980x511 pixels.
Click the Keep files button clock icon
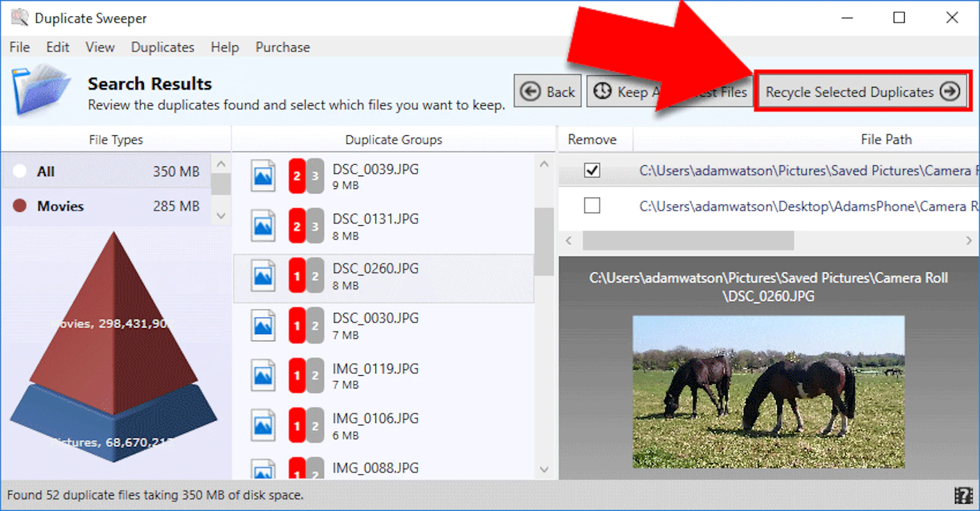[x=603, y=91]
